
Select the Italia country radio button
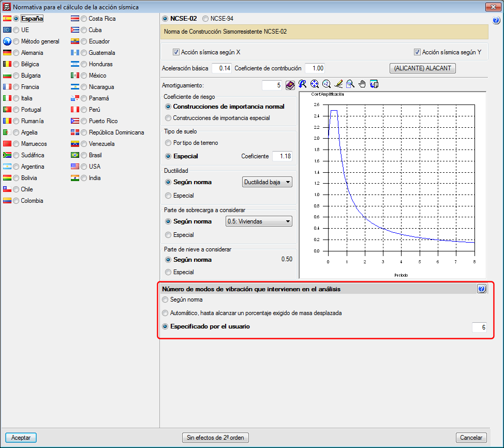click(x=16, y=98)
